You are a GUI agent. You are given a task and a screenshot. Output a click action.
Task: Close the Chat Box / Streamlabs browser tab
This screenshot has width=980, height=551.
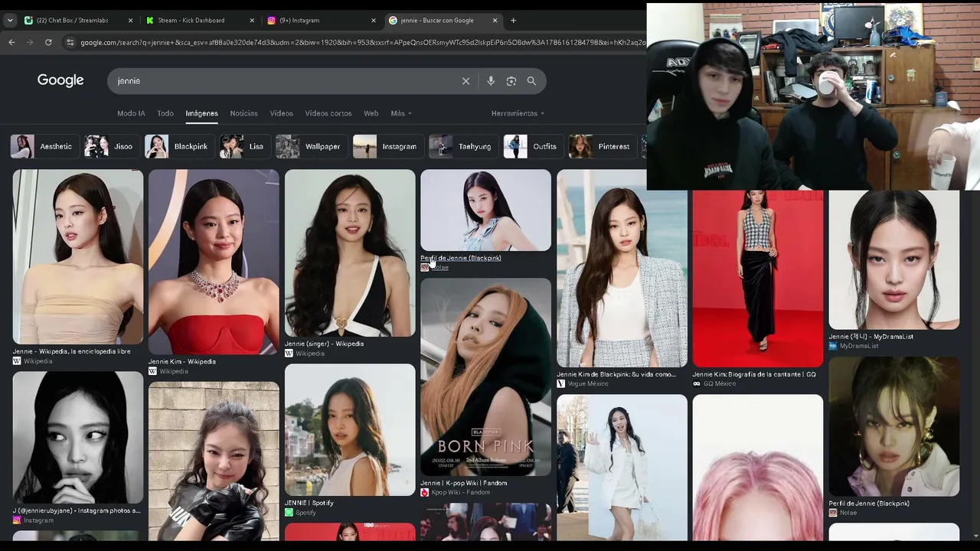point(130,21)
